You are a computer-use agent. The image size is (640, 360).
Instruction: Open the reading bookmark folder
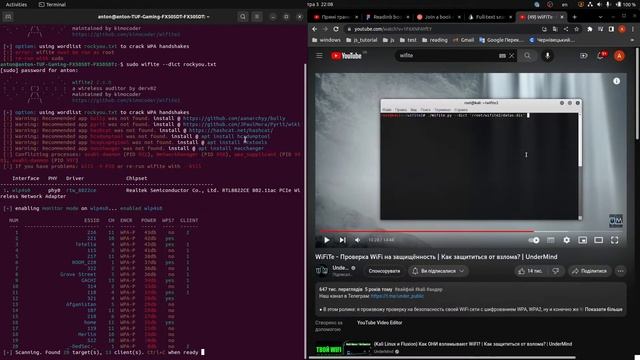[435, 40]
